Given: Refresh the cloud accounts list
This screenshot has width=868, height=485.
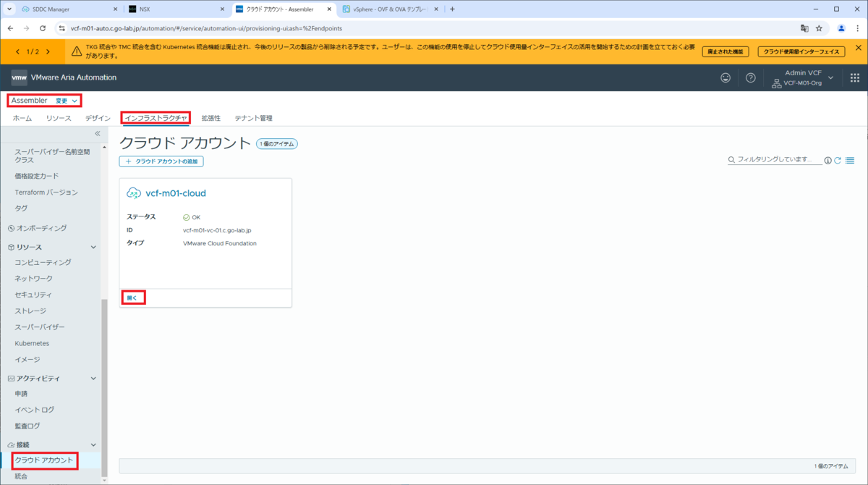Looking at the screenshot, I should pos(838,160).
